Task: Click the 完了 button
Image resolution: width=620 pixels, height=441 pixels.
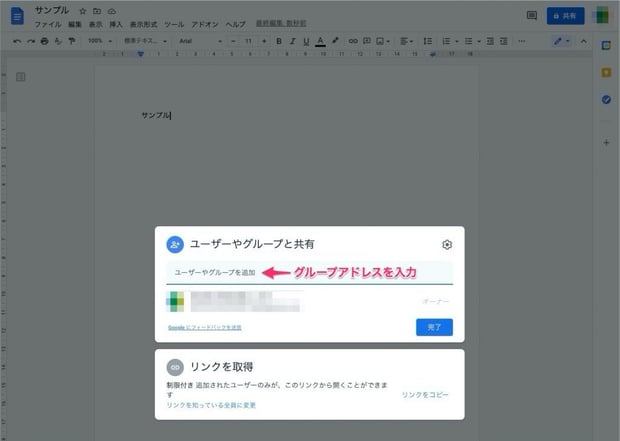Action: tap(434, 327)
